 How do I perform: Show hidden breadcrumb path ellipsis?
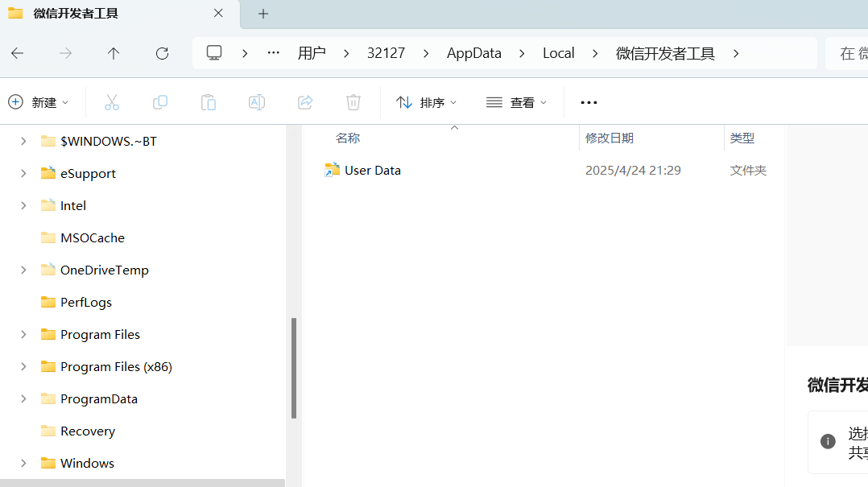pyautogui.click(x=274, y=53)
